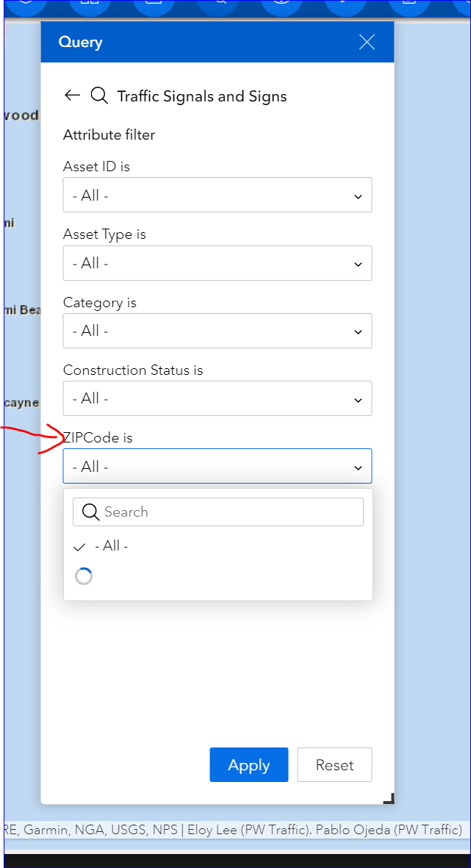Click the "ZIPCode is" field label
The height and width of the screenshot is (868, 471).
[98, 438]
